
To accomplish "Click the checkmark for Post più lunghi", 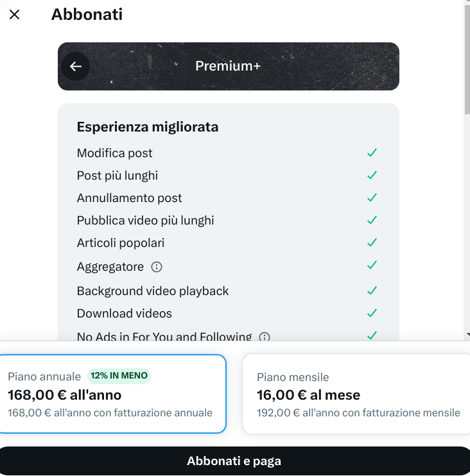I will 372,175.
